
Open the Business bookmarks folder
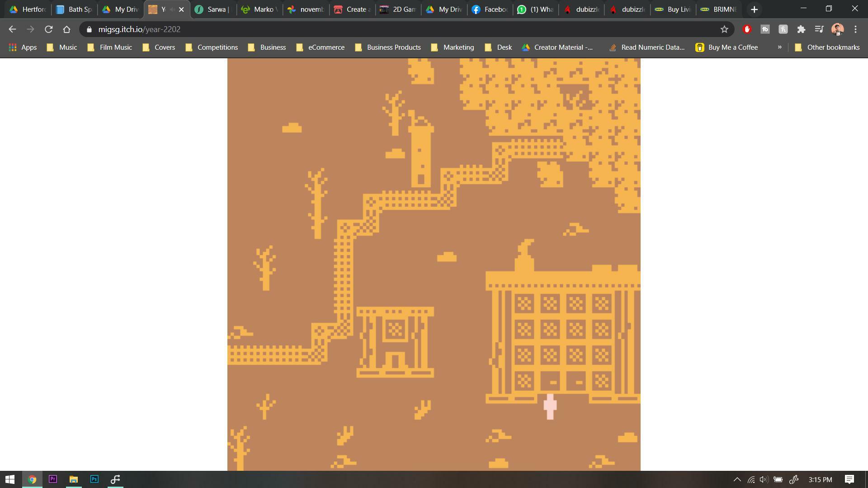[x=267, y=47]
